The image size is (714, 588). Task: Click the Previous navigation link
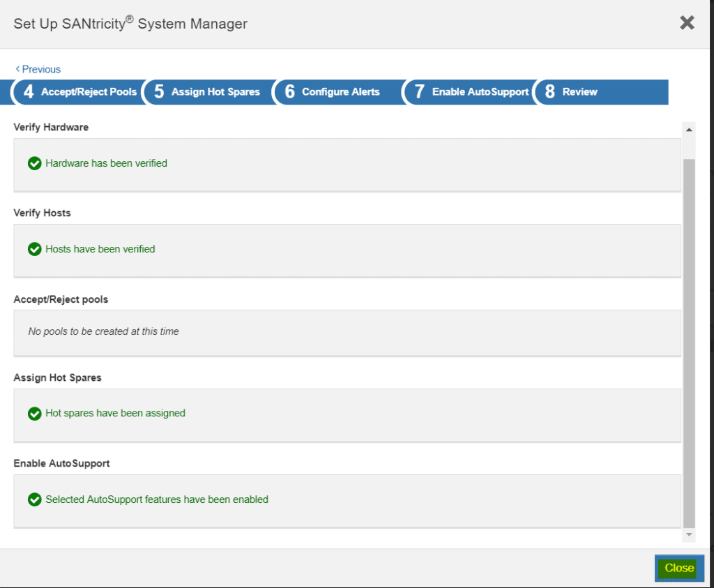(x=38, y=69)
